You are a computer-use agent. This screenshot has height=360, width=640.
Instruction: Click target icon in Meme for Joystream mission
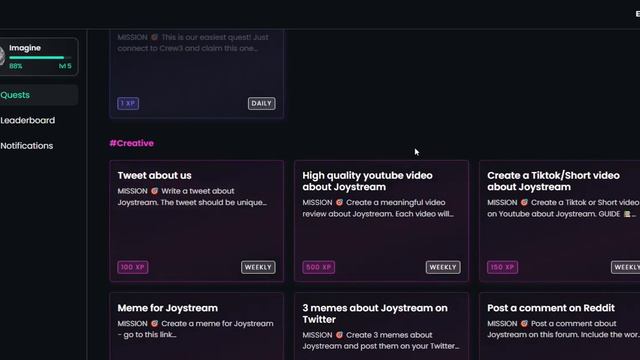coord(154,324)
